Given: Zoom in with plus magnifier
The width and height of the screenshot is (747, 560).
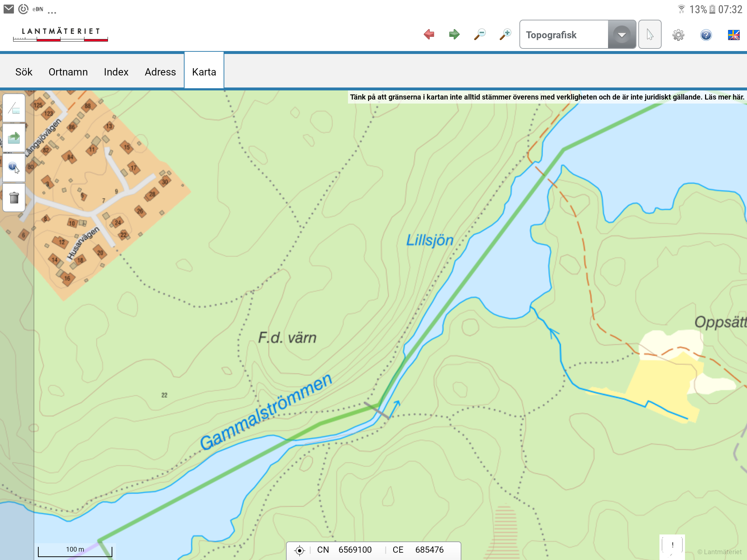Looking at the screenshot, I should [x=505, y=35].
